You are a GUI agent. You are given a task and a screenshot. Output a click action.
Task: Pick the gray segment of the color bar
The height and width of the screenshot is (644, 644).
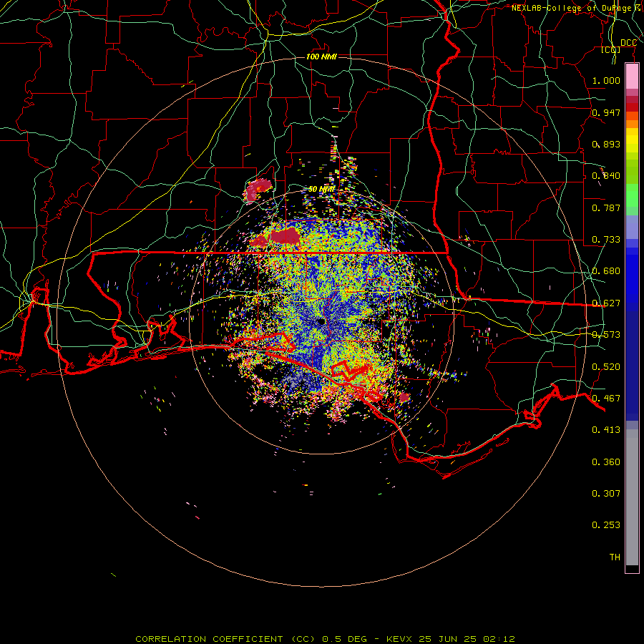(x=632, y=497)
